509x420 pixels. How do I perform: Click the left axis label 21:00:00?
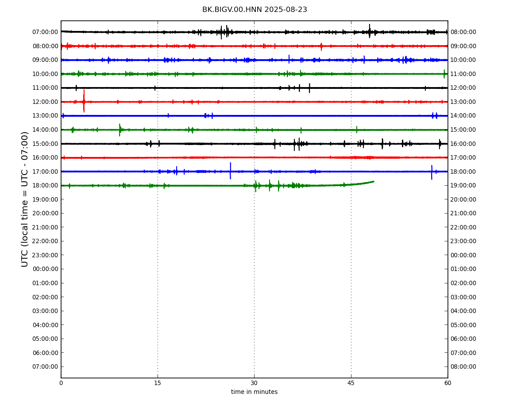point(45,227)
